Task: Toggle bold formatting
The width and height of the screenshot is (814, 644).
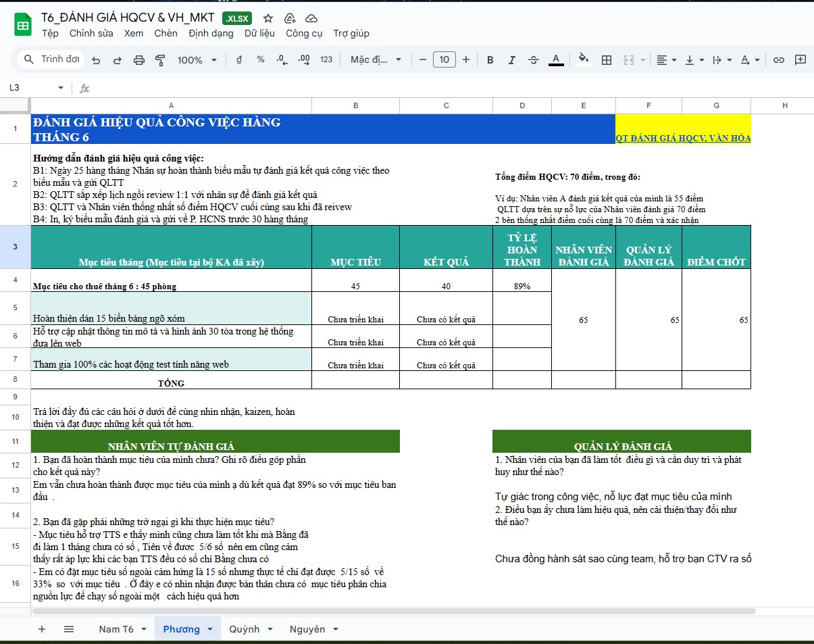Action: 490,60
